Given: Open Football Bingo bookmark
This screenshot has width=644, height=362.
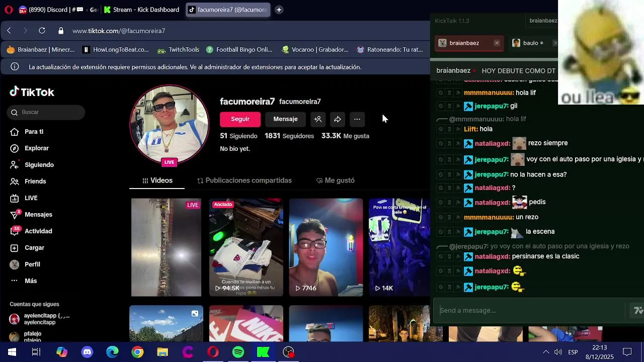Looking at the screenshot, I should (238, 50).
